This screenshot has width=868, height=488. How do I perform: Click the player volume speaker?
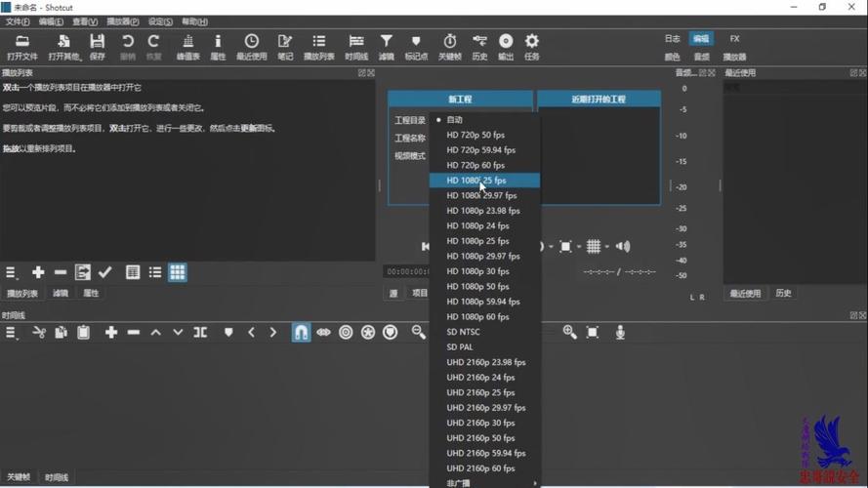[x=623, y=246]
